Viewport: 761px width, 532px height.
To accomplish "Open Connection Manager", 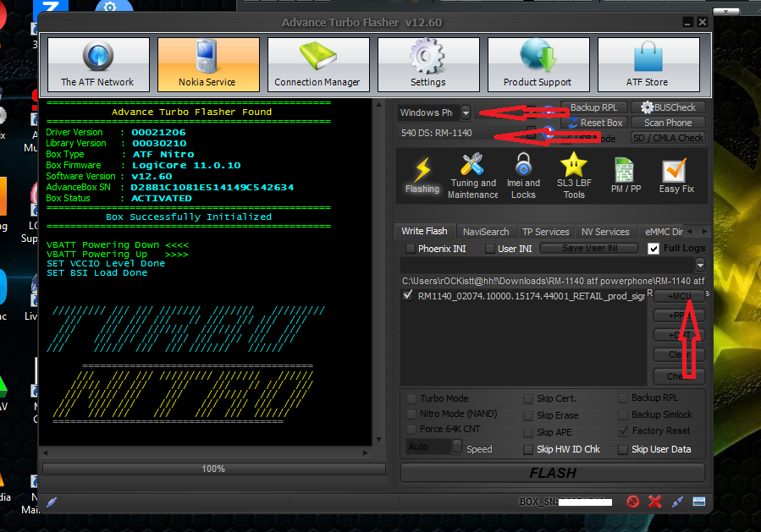I will (x=317, y=65).
